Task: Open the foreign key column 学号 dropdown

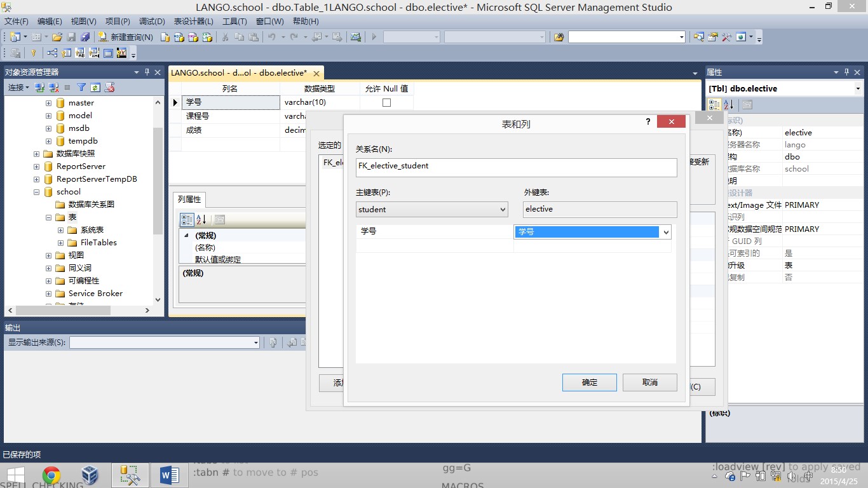Action: coord(666,232)
